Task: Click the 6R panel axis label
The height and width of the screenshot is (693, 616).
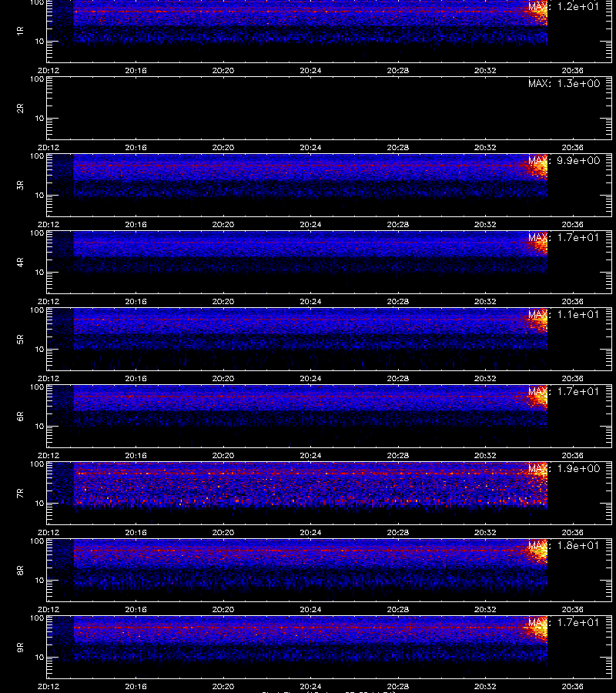Action: pos(20,416)
